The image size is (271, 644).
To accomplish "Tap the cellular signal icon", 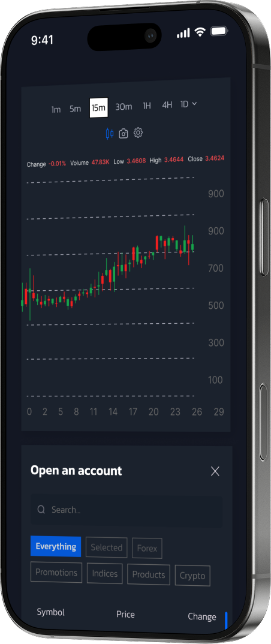I will (183, 33).
